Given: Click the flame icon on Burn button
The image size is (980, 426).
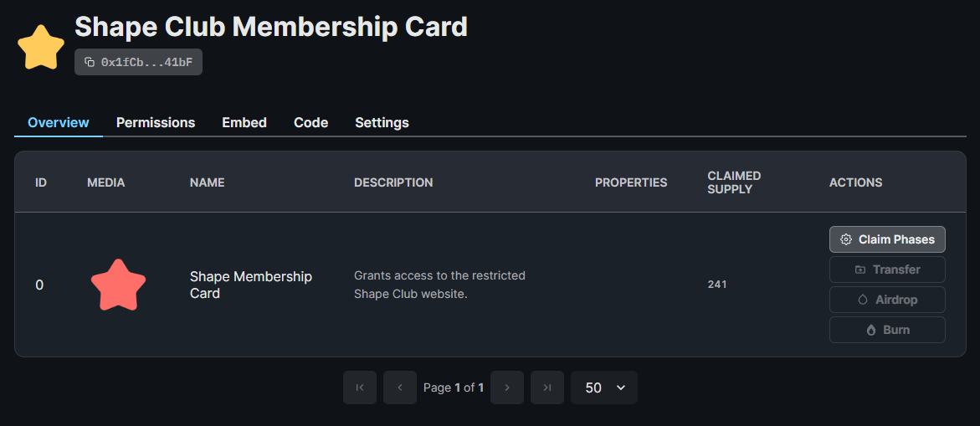Looking at the screenshot, I should click(x=870, y=330).
